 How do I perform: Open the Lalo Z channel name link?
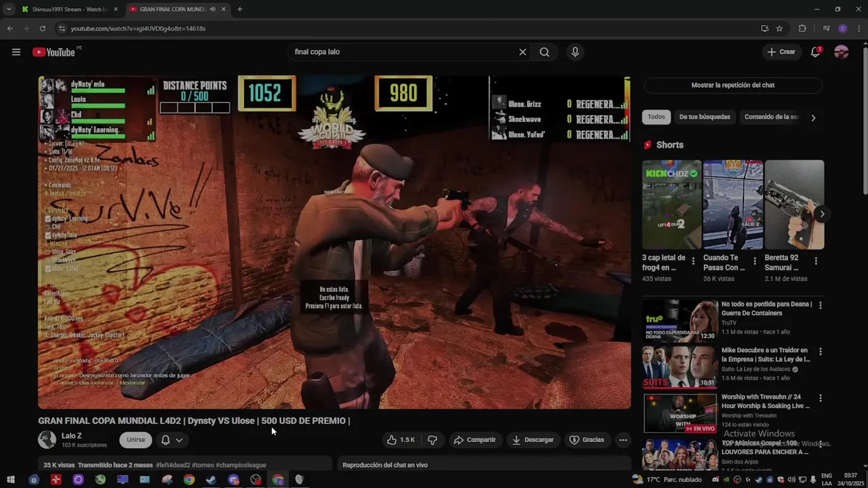click(71, 436)
